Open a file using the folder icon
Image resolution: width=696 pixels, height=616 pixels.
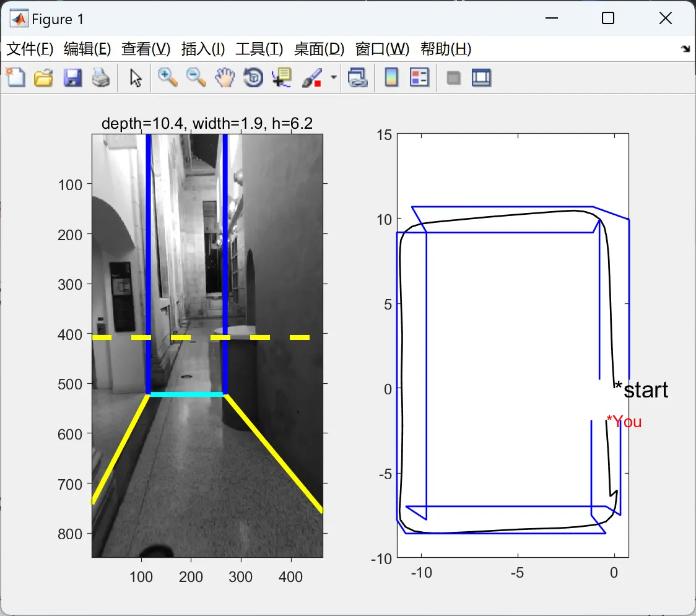43,78
